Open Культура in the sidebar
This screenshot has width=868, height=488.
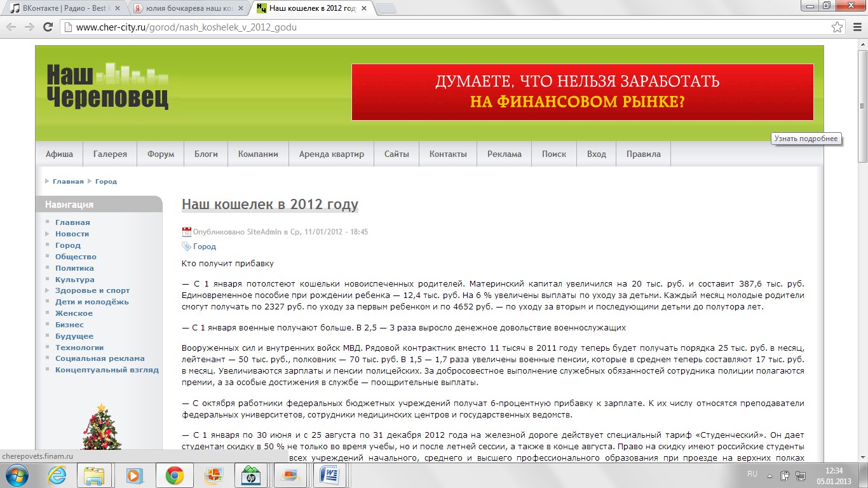click(x=75, y=280)
